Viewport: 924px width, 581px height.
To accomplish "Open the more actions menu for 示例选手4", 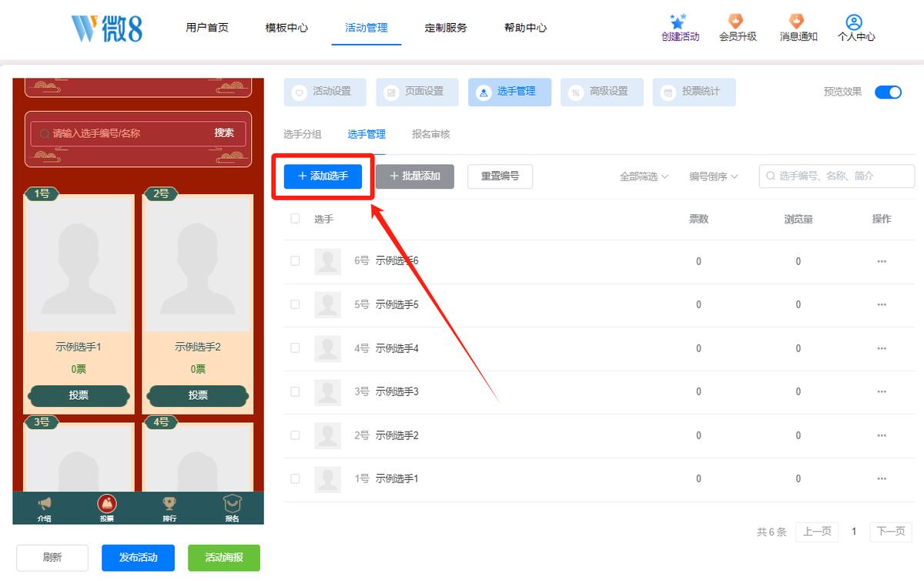I will pyautogui.click(x=882, y=348).
